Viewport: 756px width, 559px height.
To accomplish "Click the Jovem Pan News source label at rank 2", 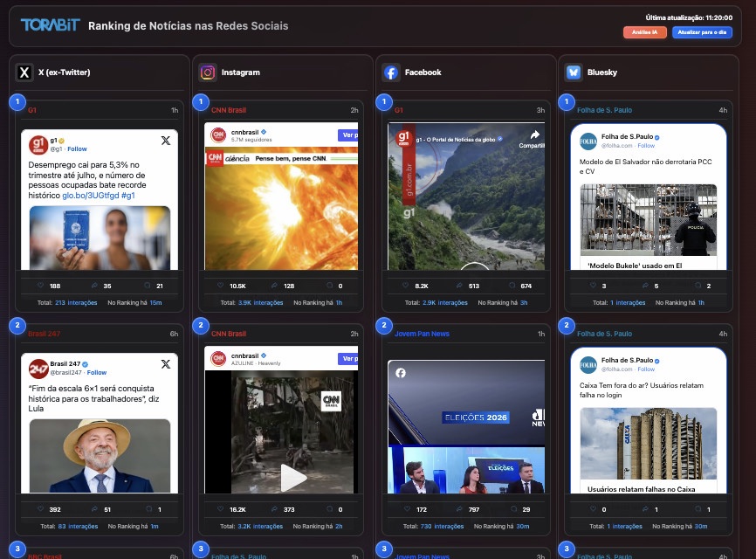I will (x=422, y=334).
